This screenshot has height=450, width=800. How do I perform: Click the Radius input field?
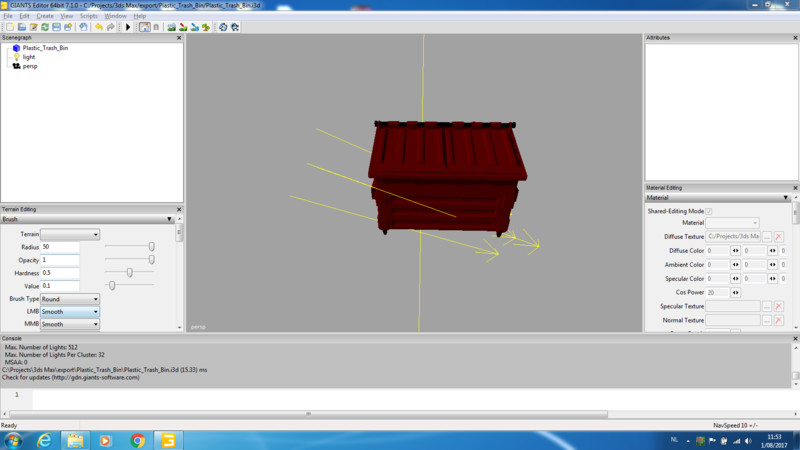pos(60,247)
